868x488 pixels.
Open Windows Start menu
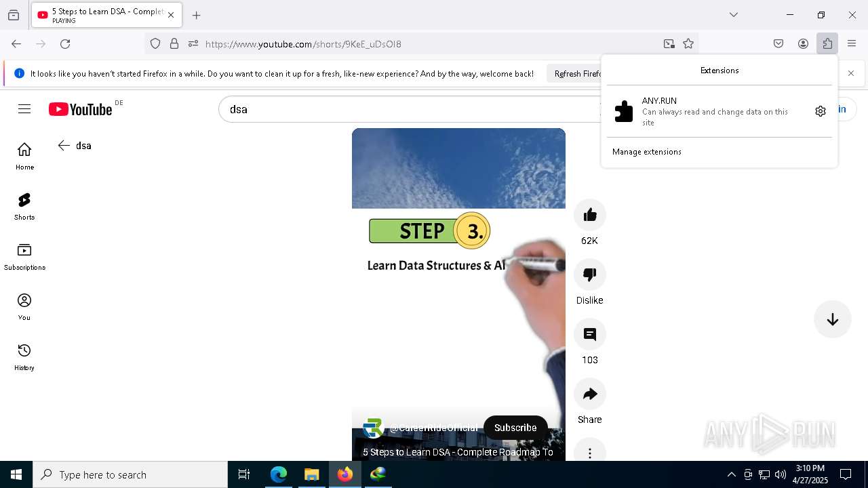point(16,474)
